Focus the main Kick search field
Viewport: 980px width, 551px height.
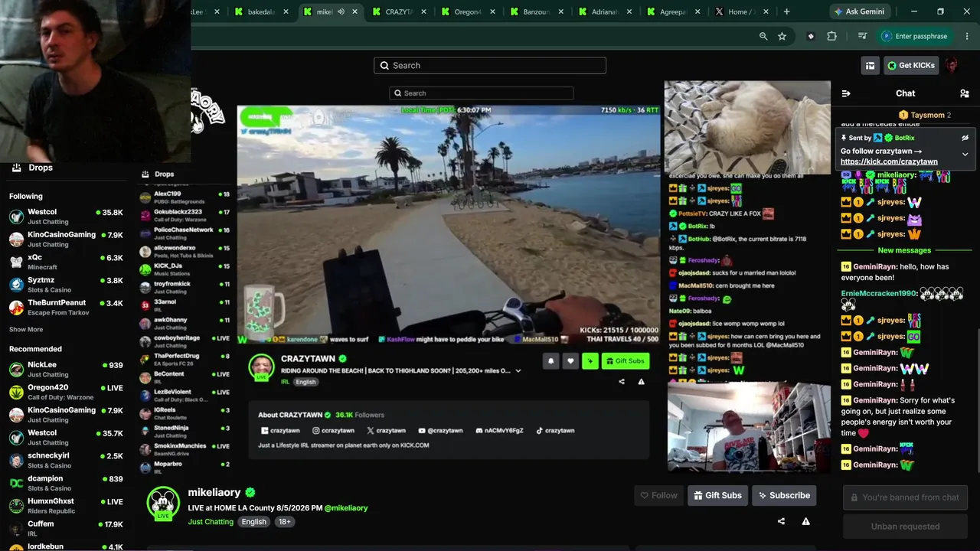point(490,66)
